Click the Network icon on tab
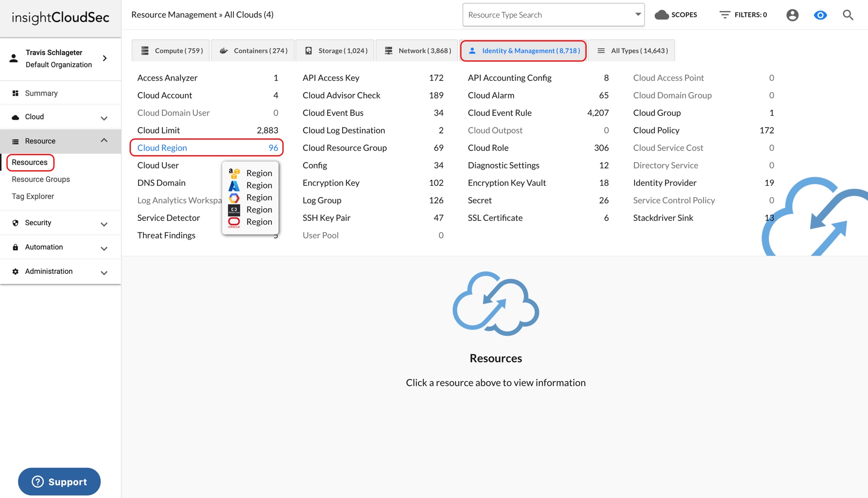 point(388,51)
